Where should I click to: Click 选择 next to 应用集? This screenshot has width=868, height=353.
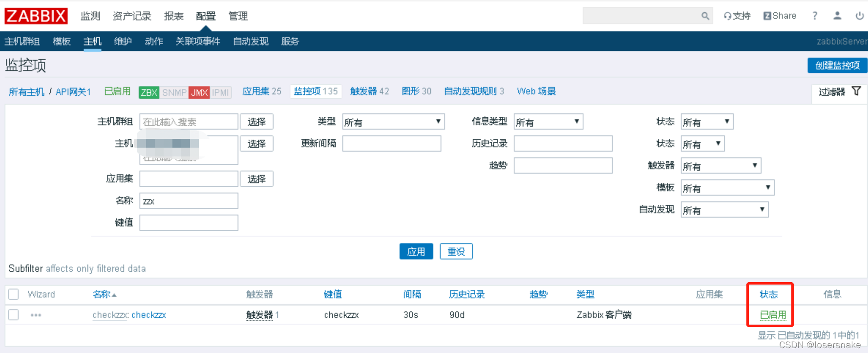(256, 179)
